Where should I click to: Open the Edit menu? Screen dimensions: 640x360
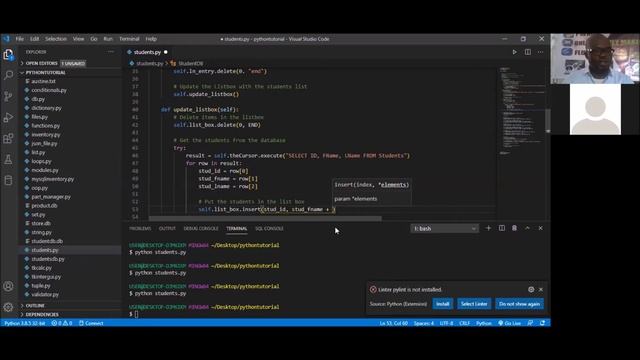point(34,39)
